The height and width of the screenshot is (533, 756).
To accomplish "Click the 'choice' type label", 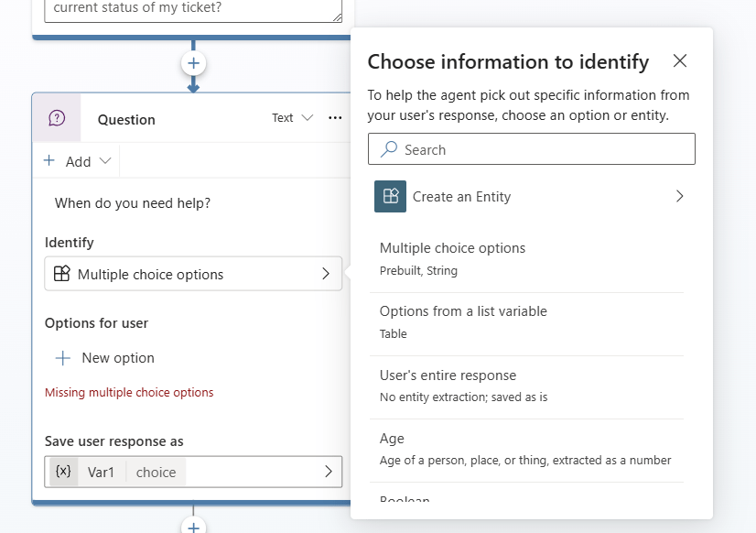I will [x=156, y=472].
